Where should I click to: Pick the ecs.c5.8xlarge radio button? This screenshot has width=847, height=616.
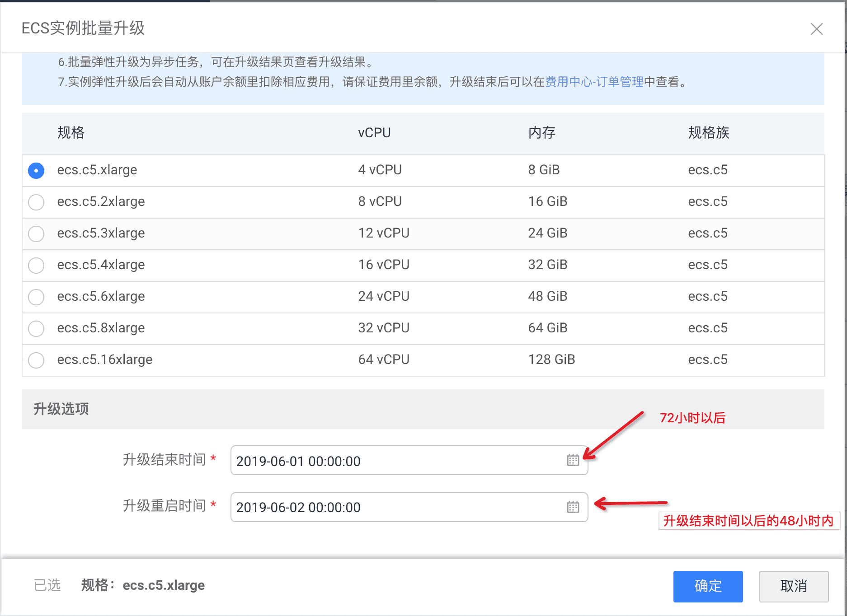(x=36, y=329)
